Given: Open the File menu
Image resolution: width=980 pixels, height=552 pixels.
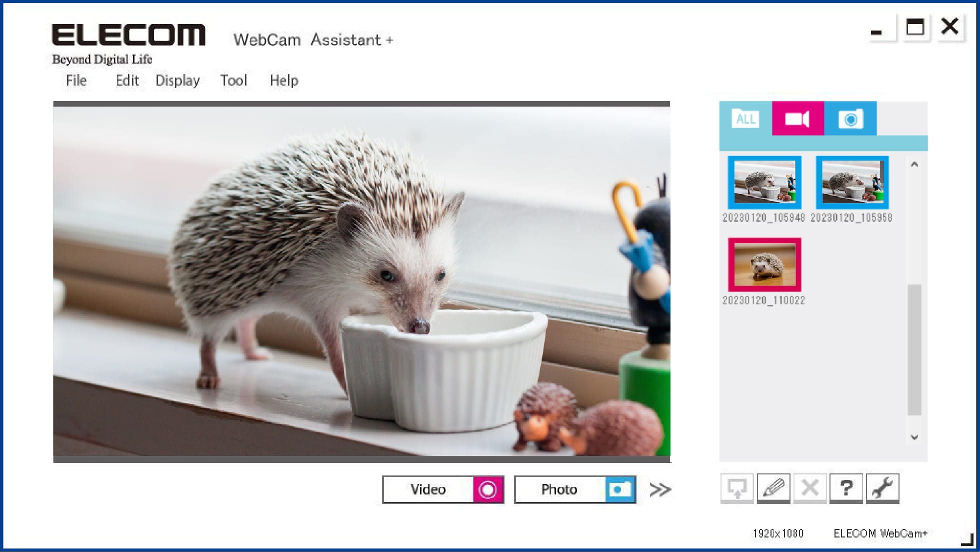Looking at the screenshot, I should pos(76,80).
